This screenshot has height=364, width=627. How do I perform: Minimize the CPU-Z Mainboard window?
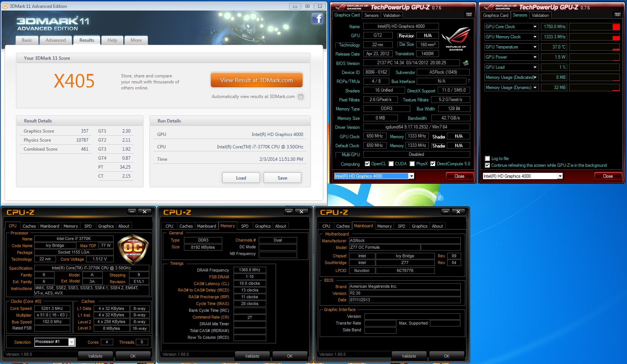(446, 212)
